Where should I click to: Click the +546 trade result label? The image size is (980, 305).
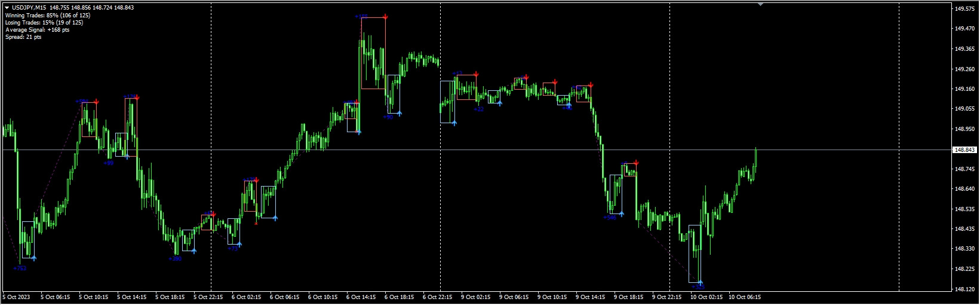pos(610,218)
